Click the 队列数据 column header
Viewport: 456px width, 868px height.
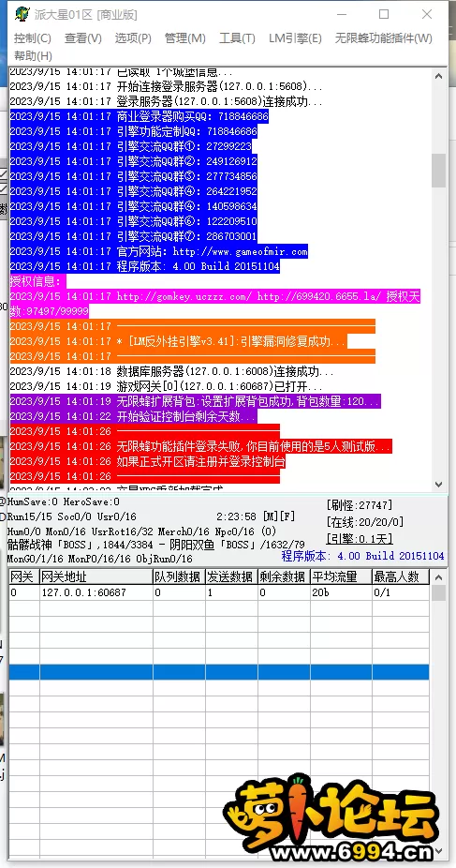(x=179, y=576)
